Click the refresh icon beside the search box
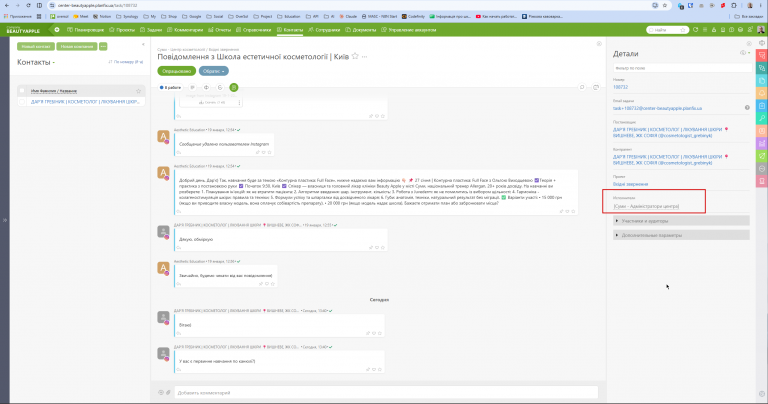 point(696,30)
